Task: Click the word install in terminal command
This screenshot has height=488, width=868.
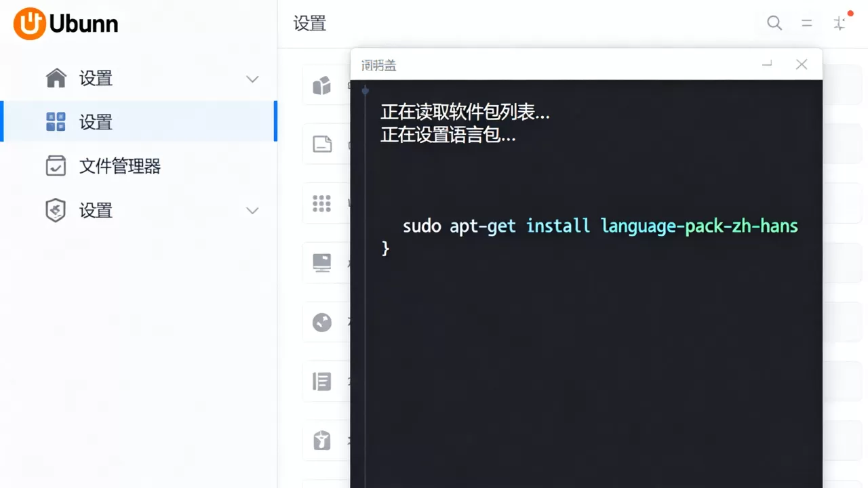Action: (558, 226)
